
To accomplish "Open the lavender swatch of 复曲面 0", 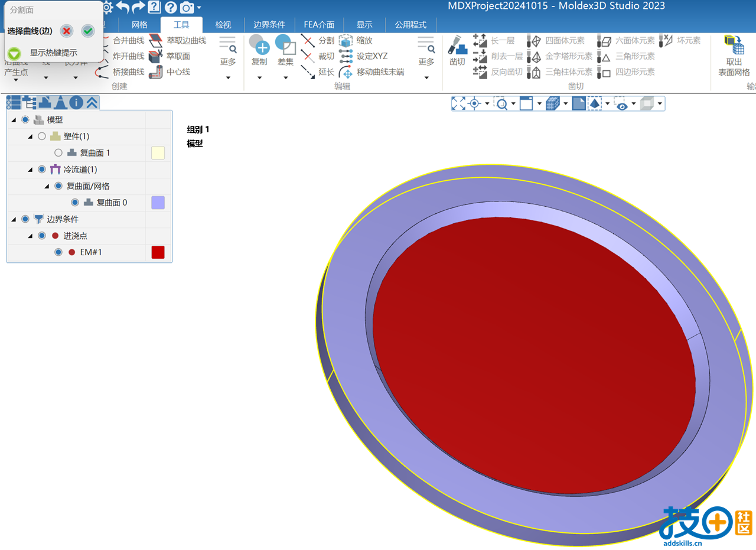I will [x=158, y=203].
